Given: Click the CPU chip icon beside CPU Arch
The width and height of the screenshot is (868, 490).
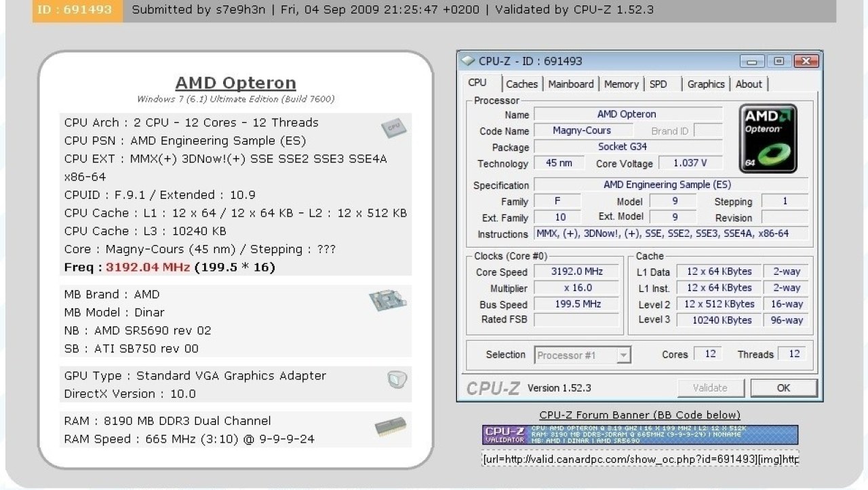Looking at the screenshot, I should (393, 127).
